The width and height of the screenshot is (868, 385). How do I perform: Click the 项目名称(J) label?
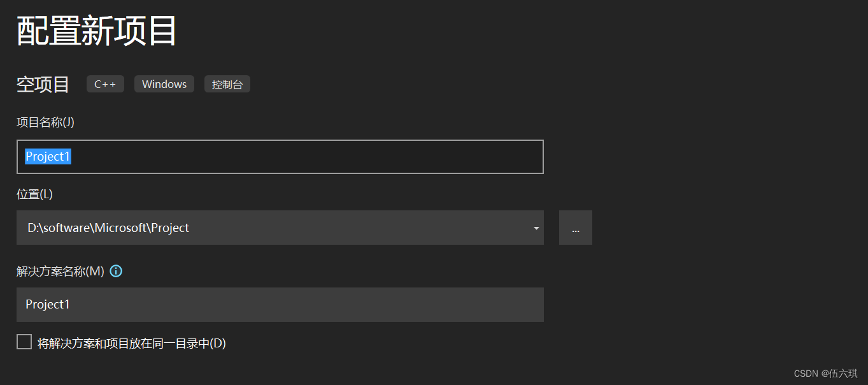46,122
